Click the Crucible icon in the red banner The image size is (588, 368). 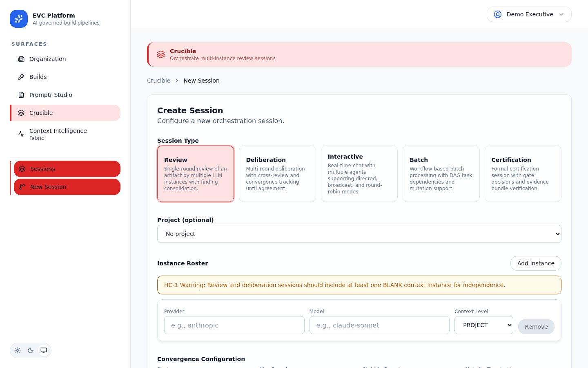[x=161, y=54]
